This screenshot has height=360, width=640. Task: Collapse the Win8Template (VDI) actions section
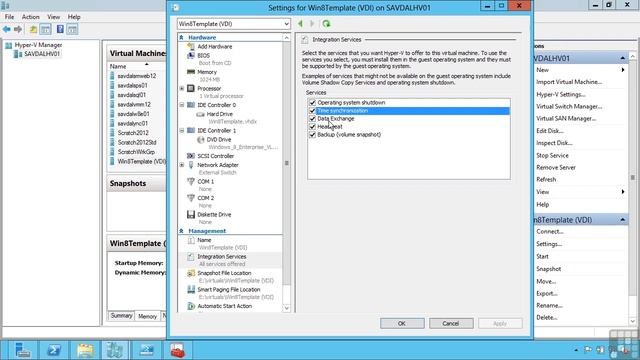pyautogui.click(x=622, y=220)
